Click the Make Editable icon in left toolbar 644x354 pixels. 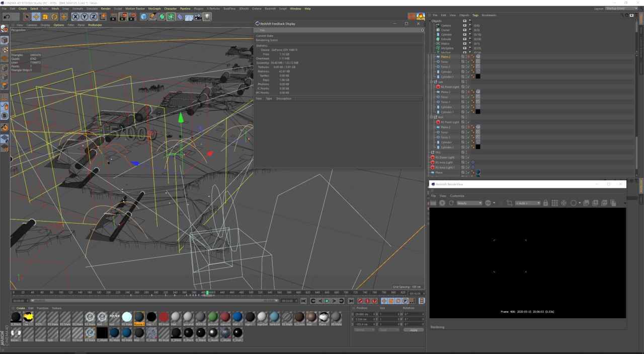point(5,29)
